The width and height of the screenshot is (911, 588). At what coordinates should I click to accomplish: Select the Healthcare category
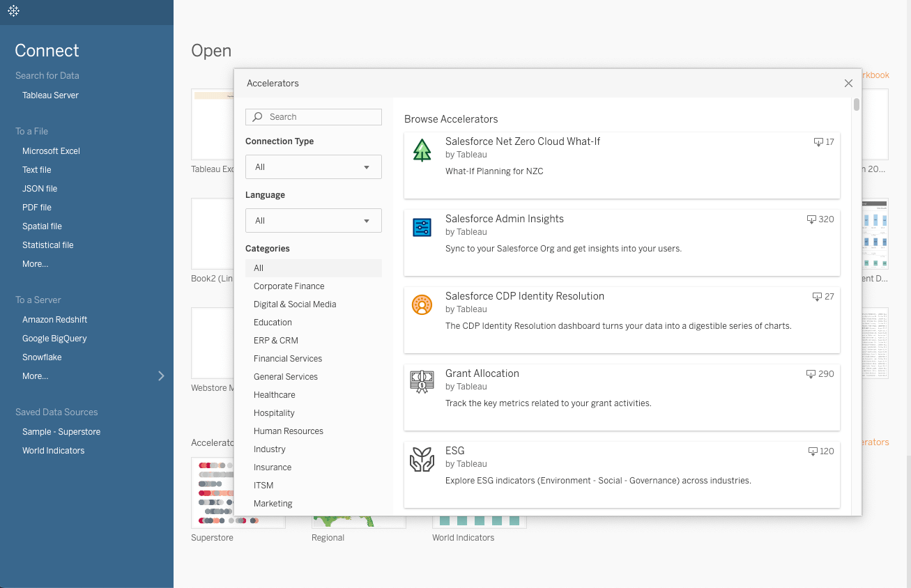[274, 395]
